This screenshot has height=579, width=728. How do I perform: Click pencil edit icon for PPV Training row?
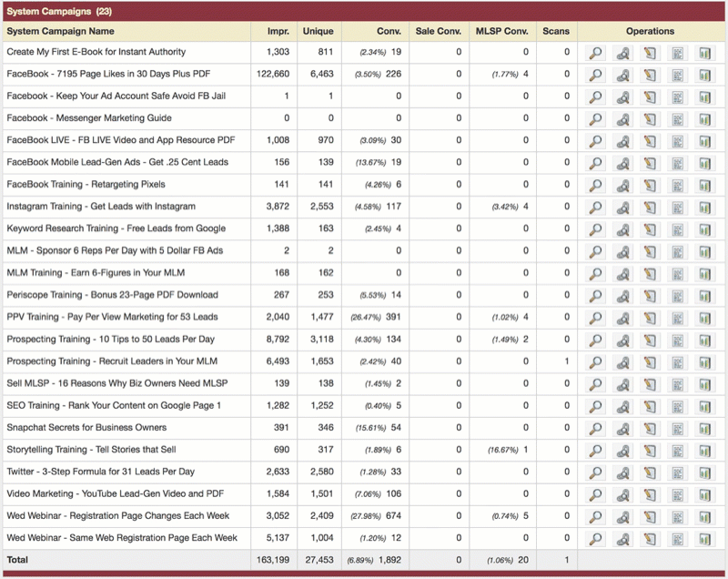click(x=650, y=318)
